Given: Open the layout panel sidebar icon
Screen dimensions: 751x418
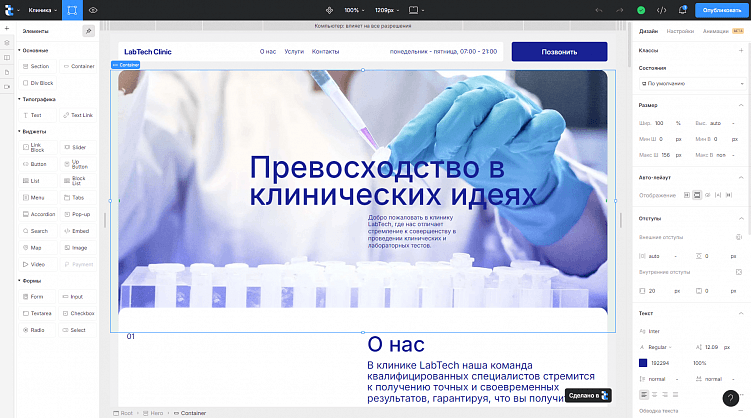Looking at the screenshot, I should point(7,57).
